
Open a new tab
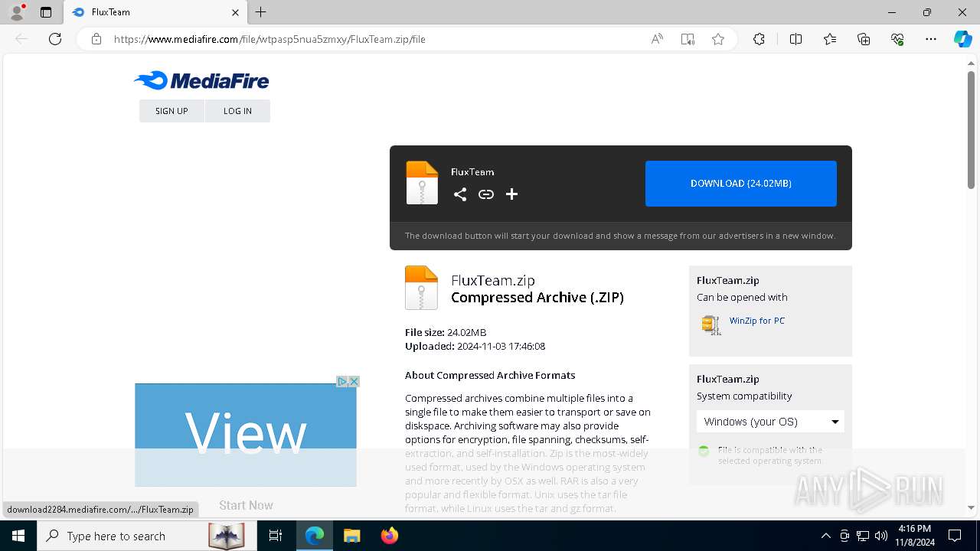260,12
